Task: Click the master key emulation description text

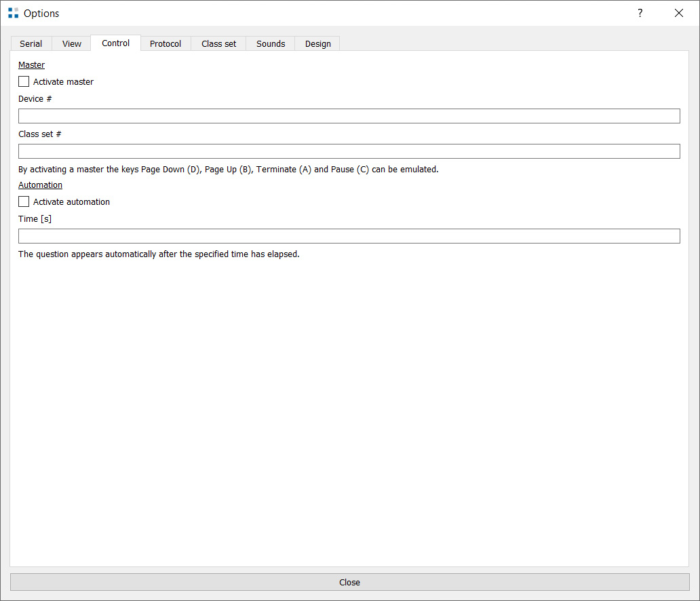Action: (229, 169)
